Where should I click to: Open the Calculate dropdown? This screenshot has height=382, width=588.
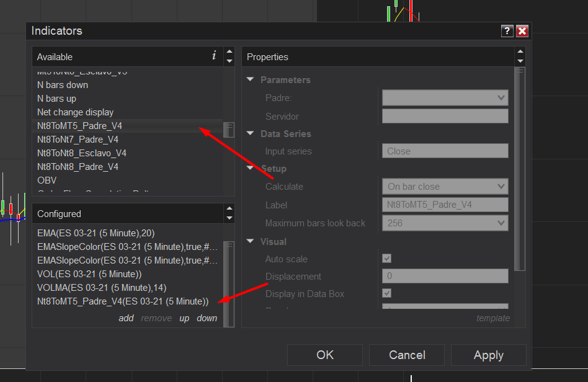[445, 187]
